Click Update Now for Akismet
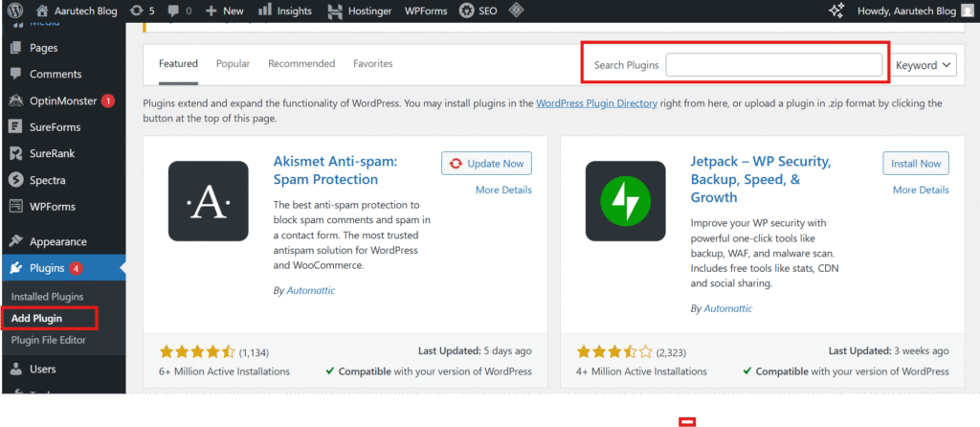The image size is (980, 427). [x=486, y=163]
